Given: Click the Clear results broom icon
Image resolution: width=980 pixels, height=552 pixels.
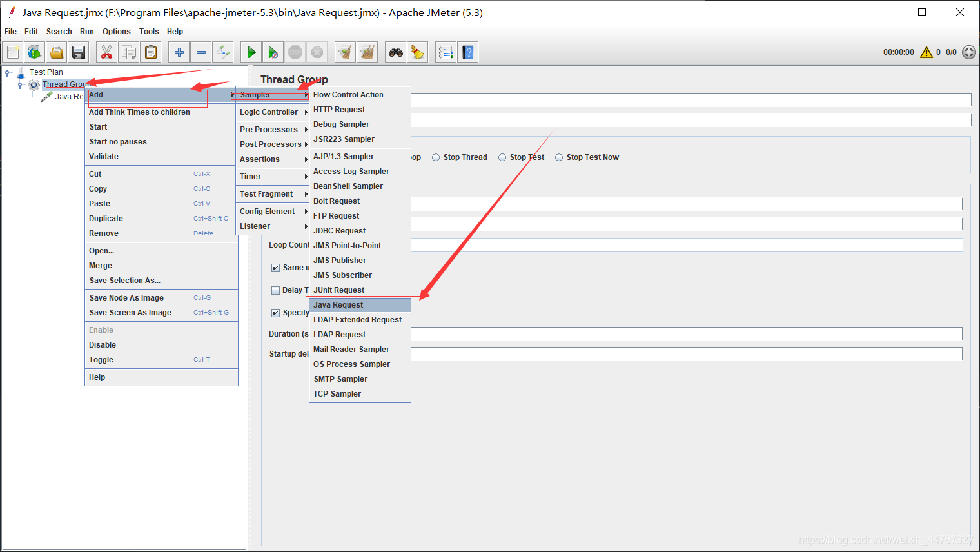Looking at the screenshot, I should [346, 52].
